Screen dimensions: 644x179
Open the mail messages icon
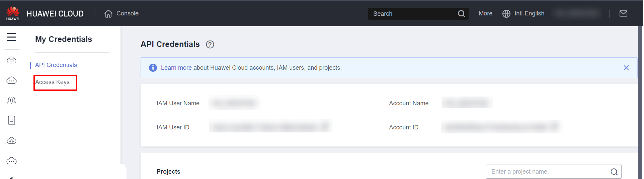(x=623, y=14)
